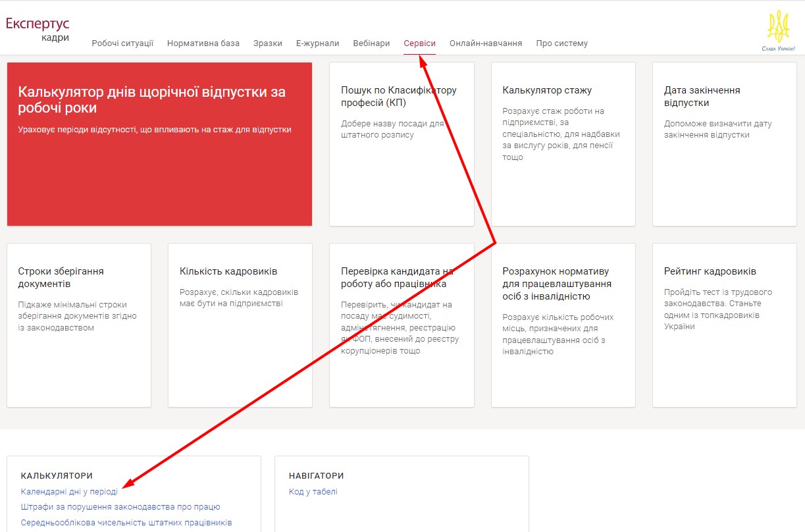The height and width of the screenshot is (532, 805).
Task: Click Про систему in navigation
Action: pyautogui.click(x=561, y=43)
